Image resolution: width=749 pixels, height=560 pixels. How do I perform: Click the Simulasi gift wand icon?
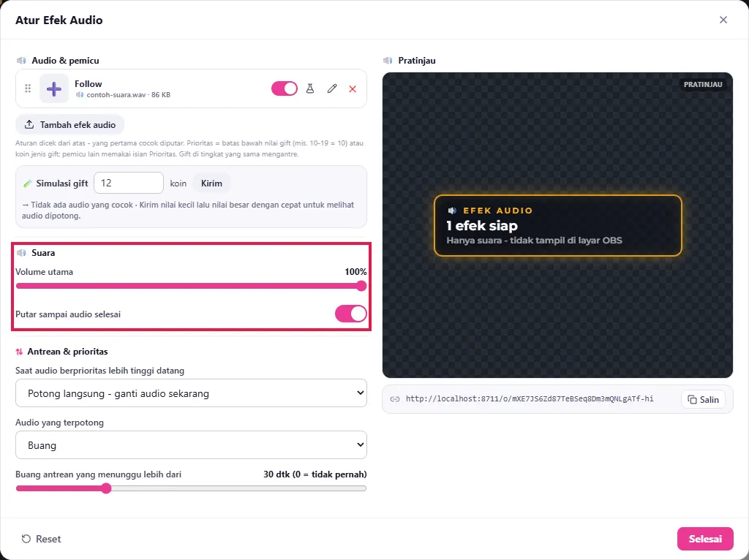27,183
